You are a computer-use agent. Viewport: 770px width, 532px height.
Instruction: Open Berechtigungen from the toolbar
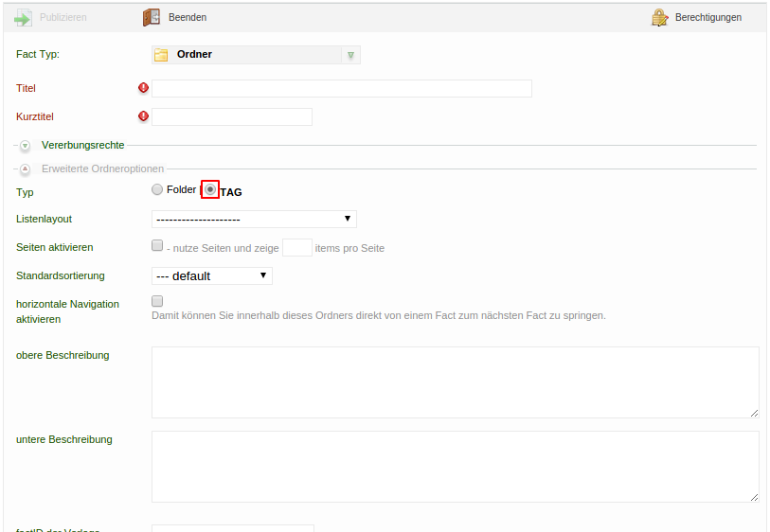pos(708,18)
